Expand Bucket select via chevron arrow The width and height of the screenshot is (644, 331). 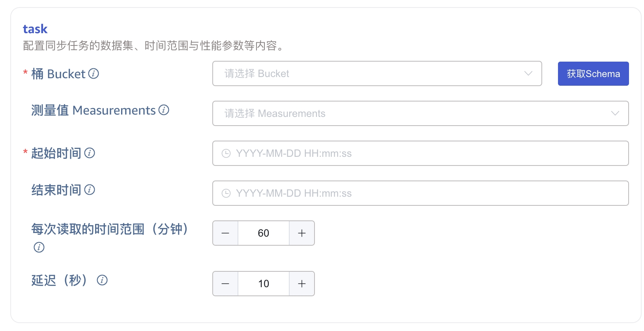point(528,73)
